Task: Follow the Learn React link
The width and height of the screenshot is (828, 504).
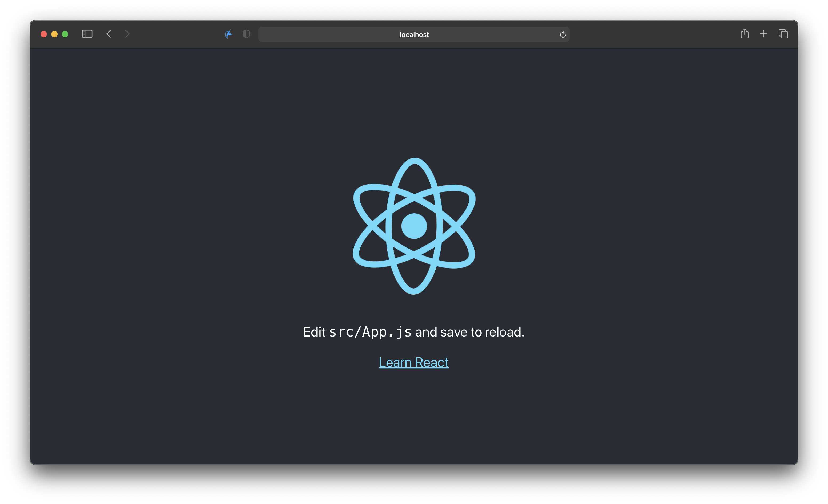Action: pyautogui.click(x=414, y=362)
